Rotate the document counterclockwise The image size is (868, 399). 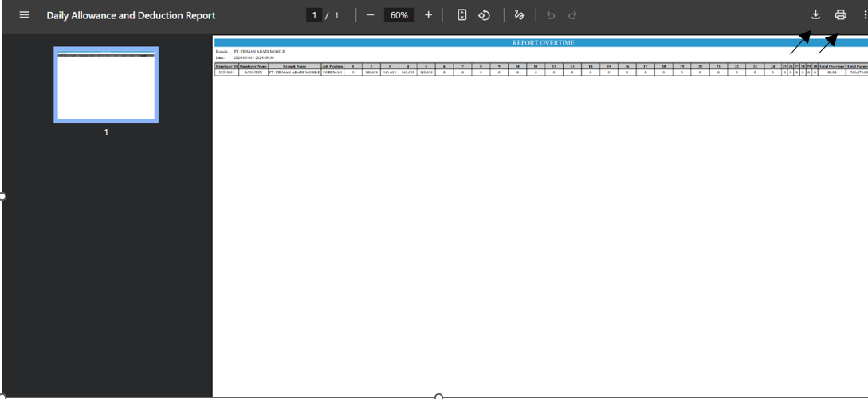click(x=485, y=15)
